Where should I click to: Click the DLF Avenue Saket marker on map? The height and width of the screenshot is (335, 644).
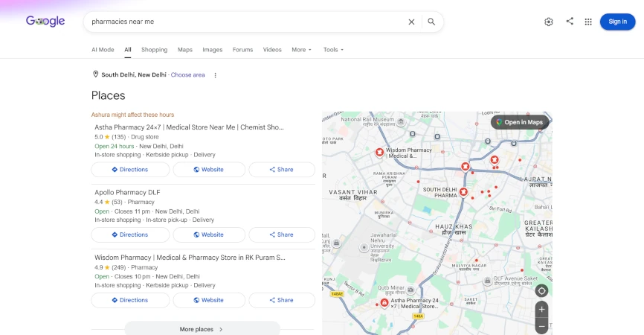point(487,281)
